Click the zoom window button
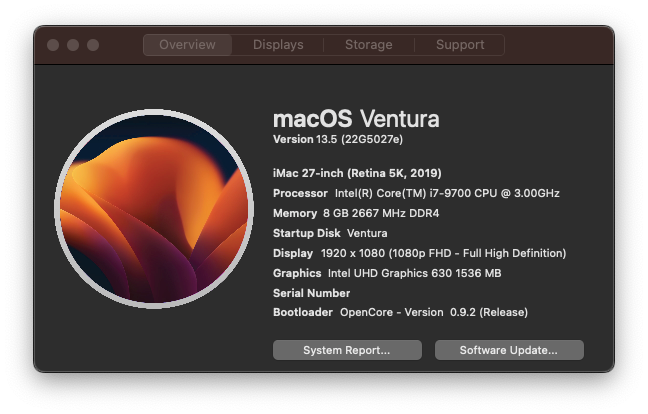Viewport: 648px width, 414px height. tap(93, 45)
